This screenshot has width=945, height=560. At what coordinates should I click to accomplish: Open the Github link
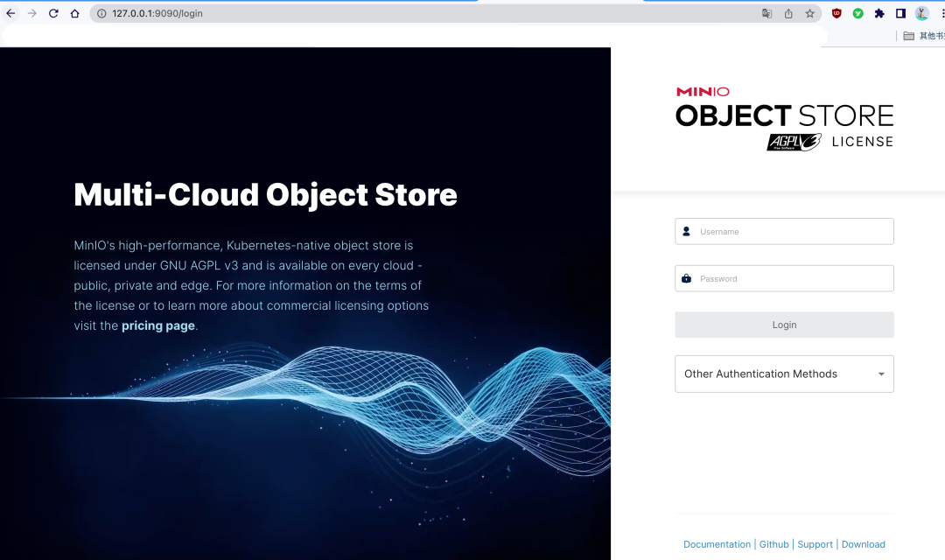(x=773, y=544)
